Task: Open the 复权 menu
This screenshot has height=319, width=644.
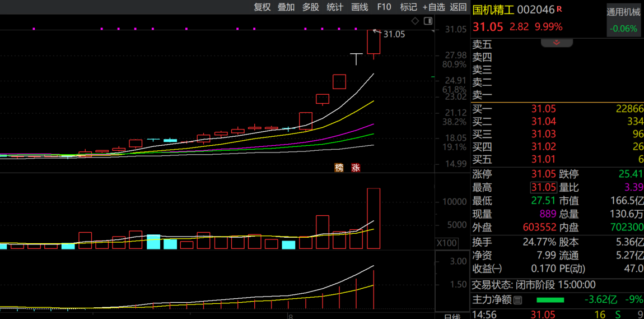Action: (262, 7)
